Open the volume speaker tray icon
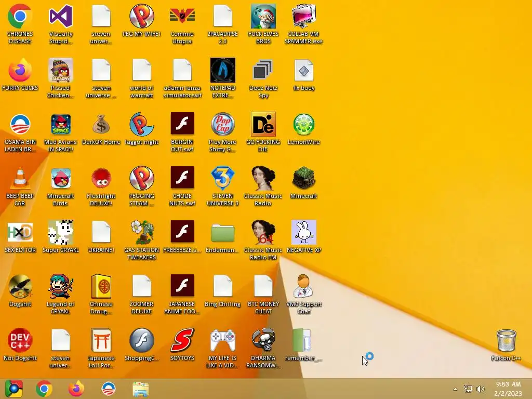The width and height of the screenshot is (532, 399). tap(481, 389)
